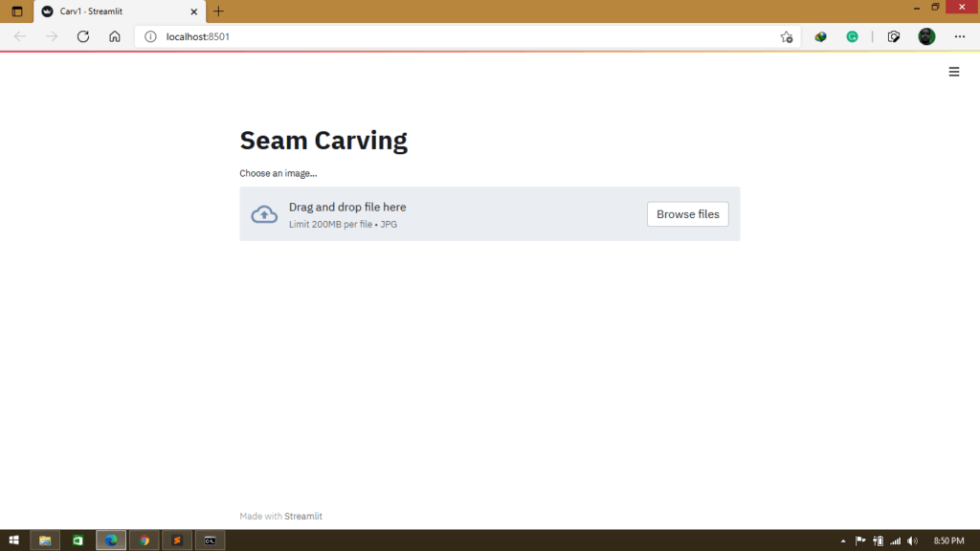This screenshot has width=980, height=551.
Task: Open the Internet Download Manager extension icon
Action: click(820, 36)
